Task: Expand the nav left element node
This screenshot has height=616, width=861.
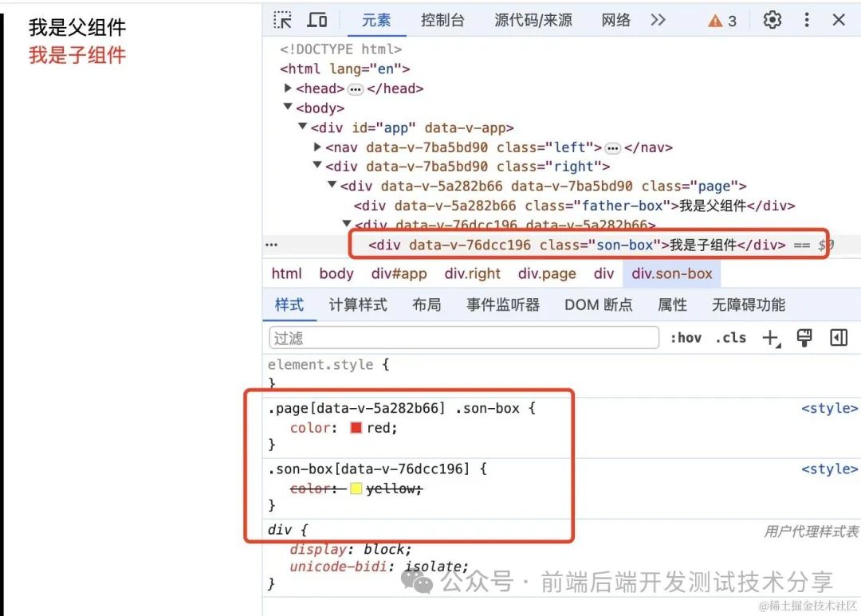Action: pyautogui.click(x=317, y=147)
